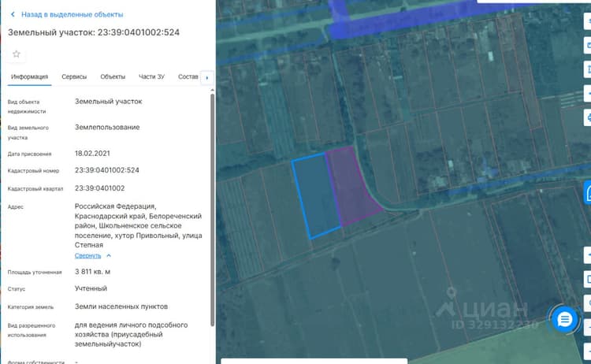This screenshot has height=364, width=591.
Task: Select status value 'Учтенный'
Action: tap(91, 288)
